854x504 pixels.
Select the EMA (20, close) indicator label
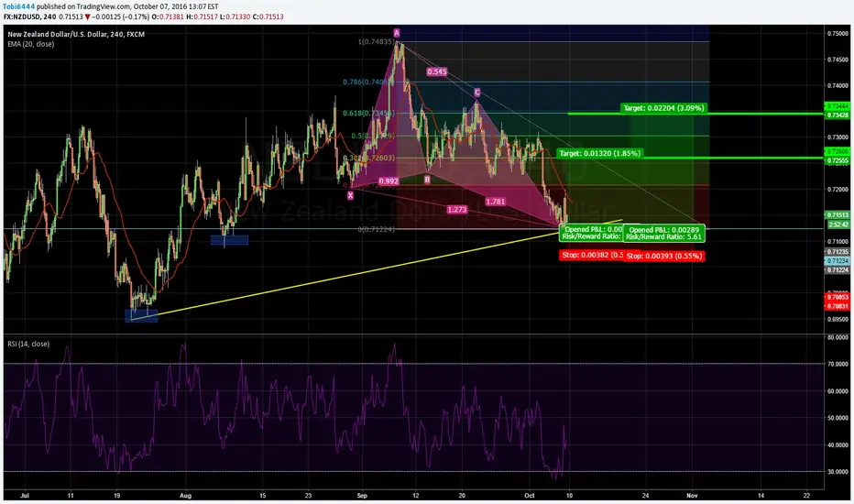pyautogui.click(x=31, y=44)
